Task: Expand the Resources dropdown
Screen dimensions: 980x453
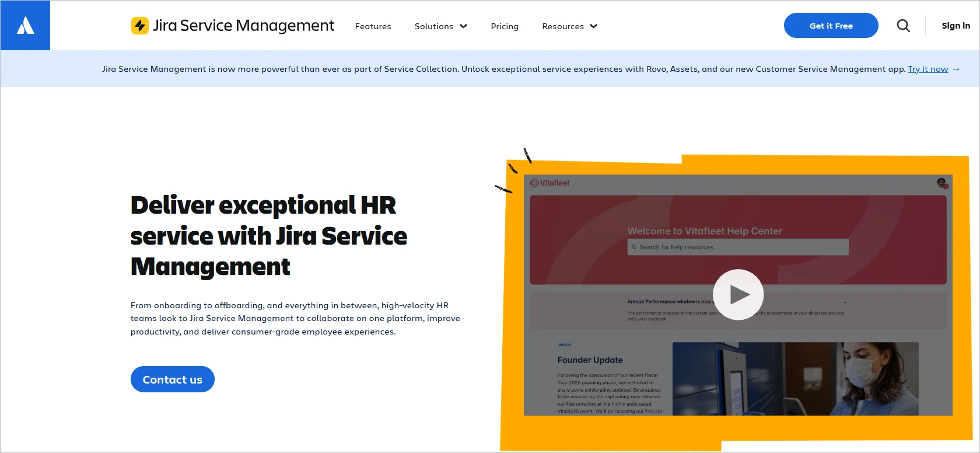Action: [570, 26]
